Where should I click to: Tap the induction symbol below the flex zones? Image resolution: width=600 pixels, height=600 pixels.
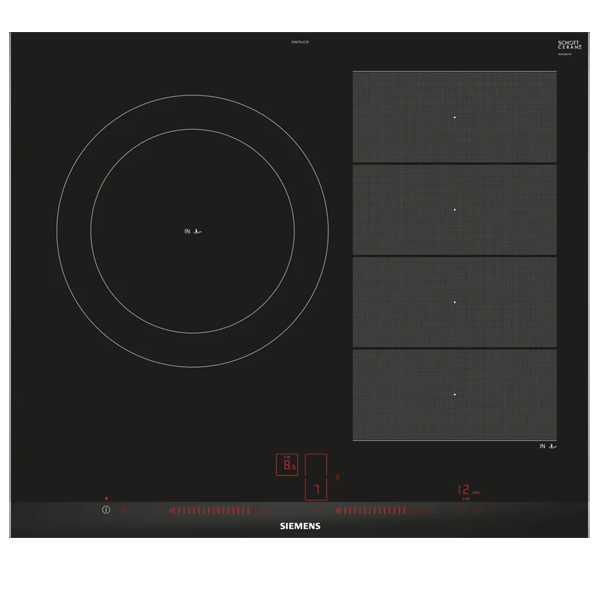click(548, 446)
